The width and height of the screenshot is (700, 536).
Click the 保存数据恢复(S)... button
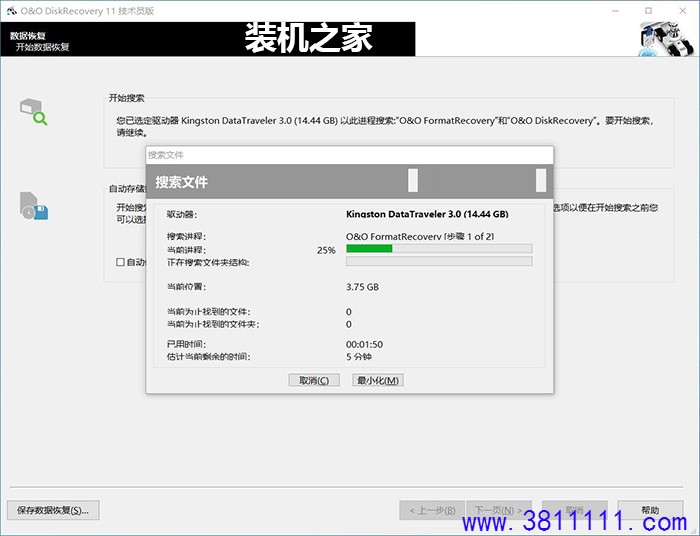(x=53, y=510)
